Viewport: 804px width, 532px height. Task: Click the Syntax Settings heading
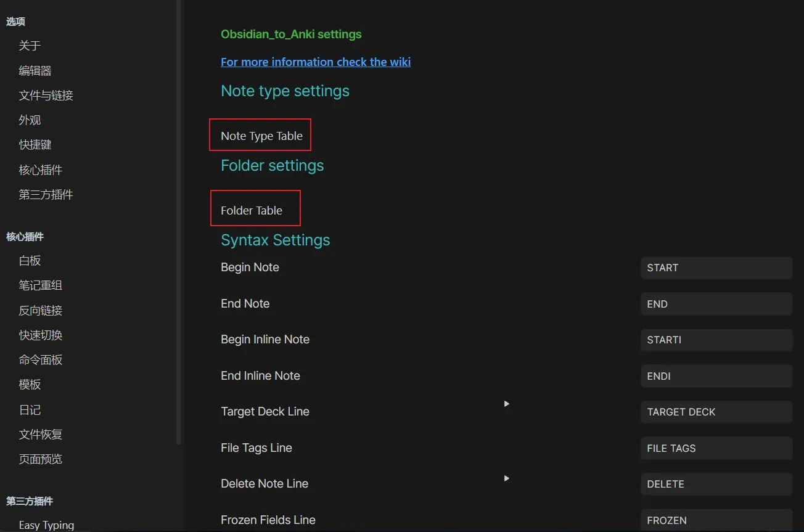pos(275,240)
